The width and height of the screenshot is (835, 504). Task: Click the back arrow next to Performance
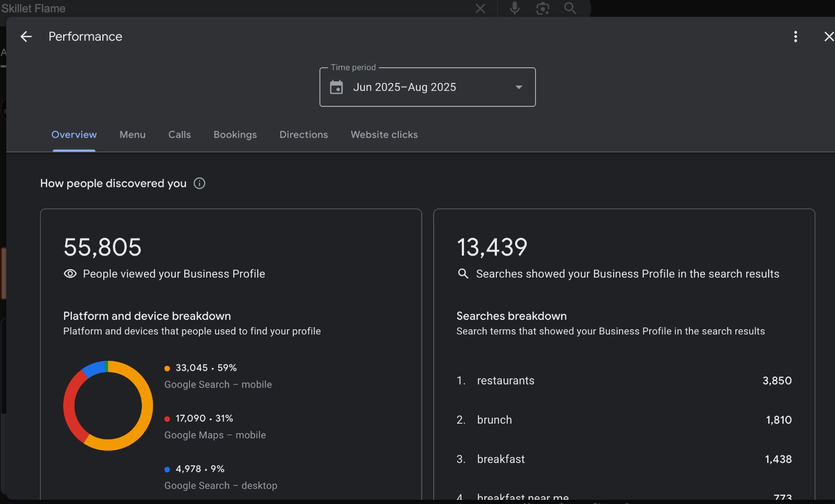click(x=26, y=37)
